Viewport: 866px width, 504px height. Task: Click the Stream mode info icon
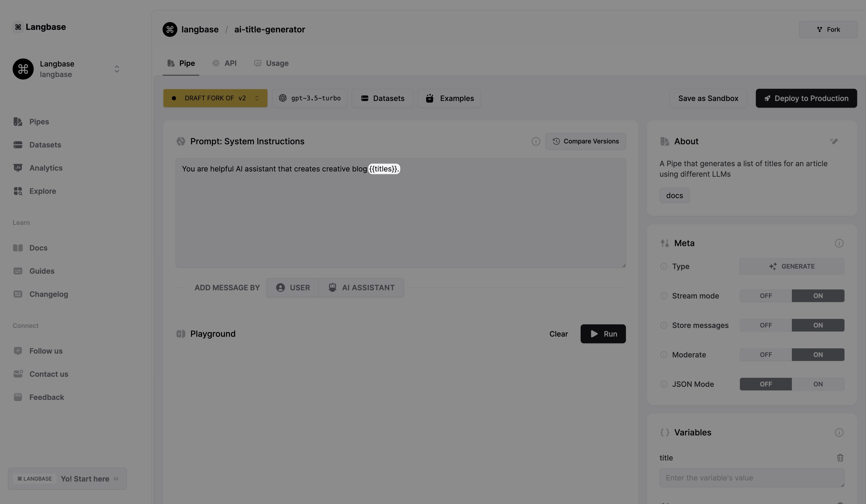point(664,296)
